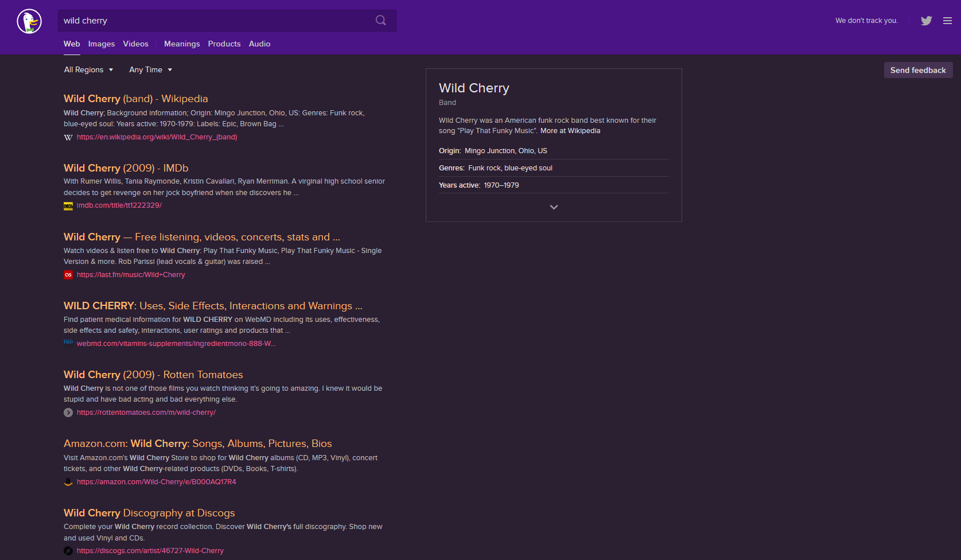This screenshot has height=560, width=961.
Task: Click the Discogs favicon
Action: point(68,551)
